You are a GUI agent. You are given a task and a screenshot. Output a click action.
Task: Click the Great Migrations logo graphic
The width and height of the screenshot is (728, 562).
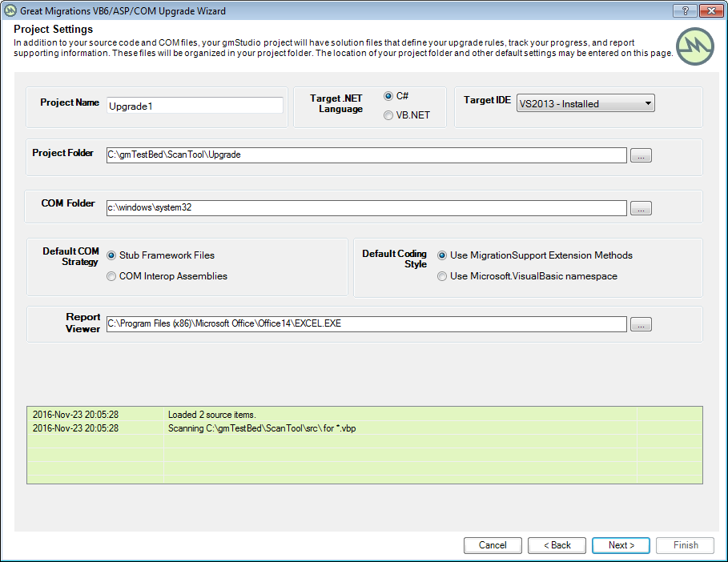point(694,46)
